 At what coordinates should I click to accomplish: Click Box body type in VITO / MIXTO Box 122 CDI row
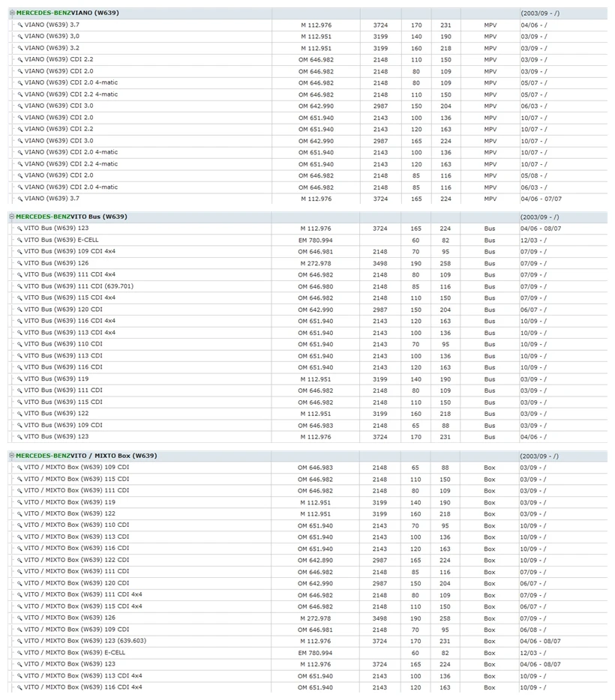(490, 561)
